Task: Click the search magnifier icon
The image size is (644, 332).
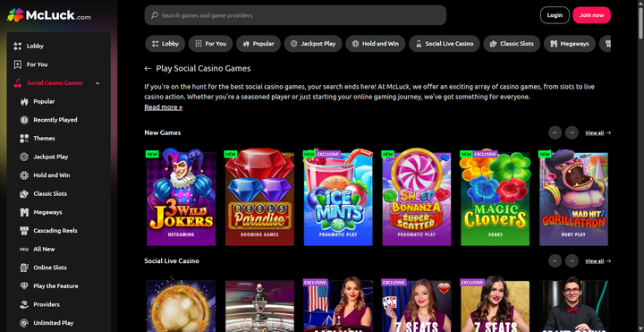Action: 155,15
